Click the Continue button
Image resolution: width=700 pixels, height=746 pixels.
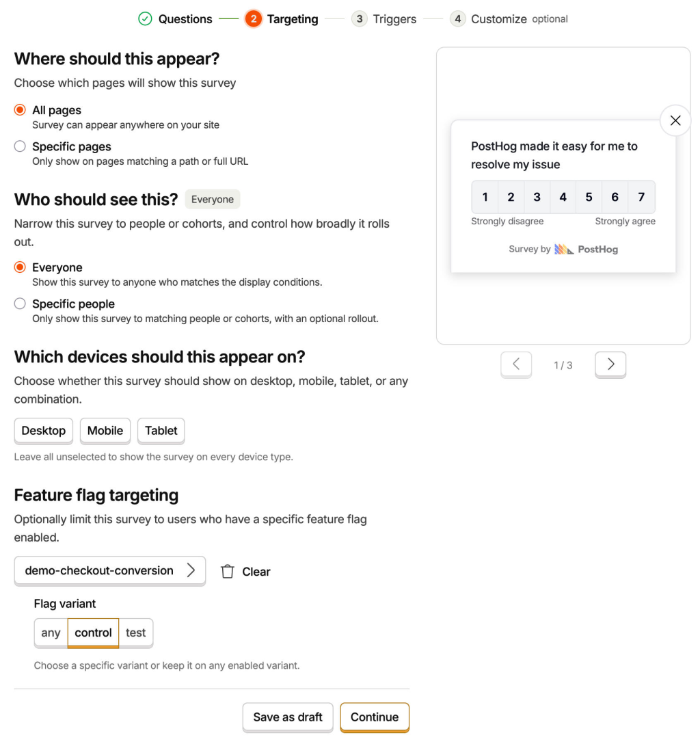tap(375, 717)
